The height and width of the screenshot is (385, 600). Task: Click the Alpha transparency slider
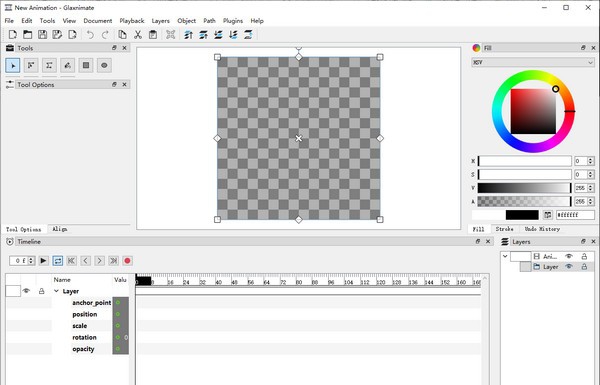525,201
